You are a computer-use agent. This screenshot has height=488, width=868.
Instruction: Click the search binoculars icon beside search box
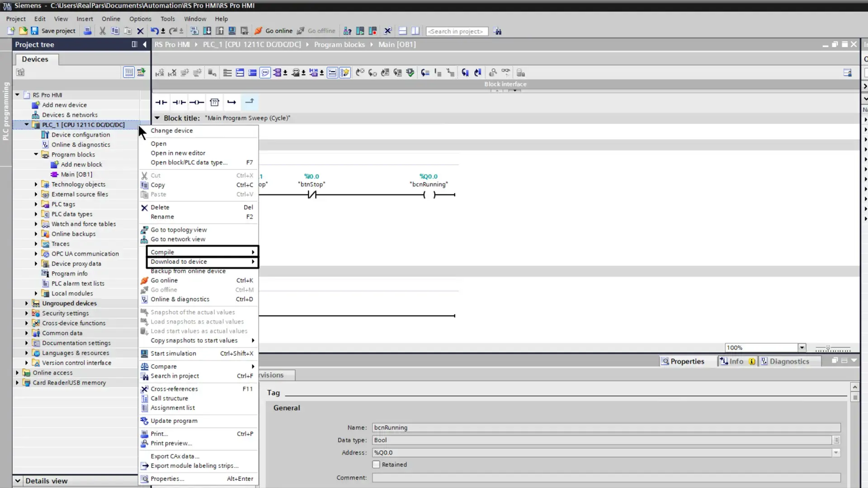(x=498, y=31)
